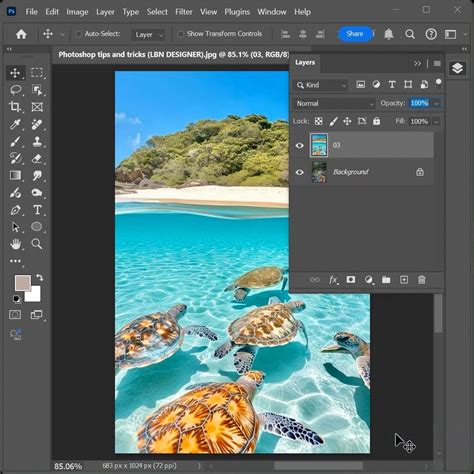Select the Eraser tool
Viewport: 474px width, 474px height.
point(37,158)
